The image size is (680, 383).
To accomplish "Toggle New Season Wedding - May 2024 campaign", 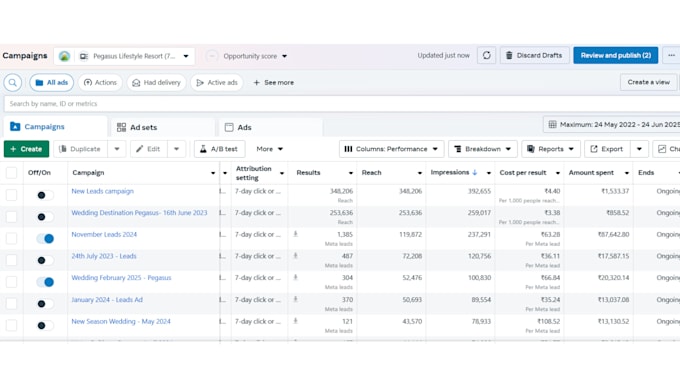I will 45,325.
